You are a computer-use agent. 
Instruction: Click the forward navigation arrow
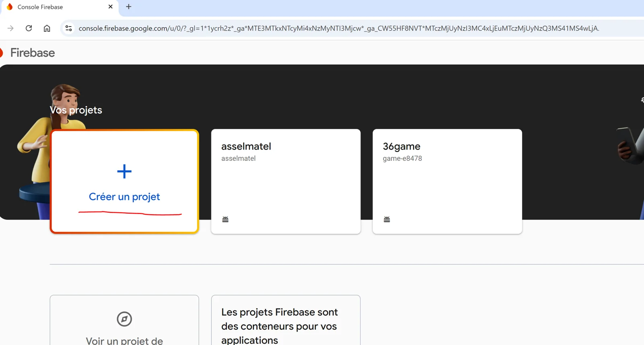pyautogui.click(x=10, y=28)
